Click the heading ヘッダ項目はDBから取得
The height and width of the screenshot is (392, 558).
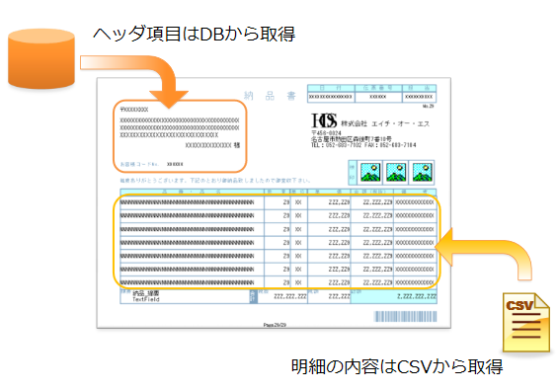[x=195, y=35]
